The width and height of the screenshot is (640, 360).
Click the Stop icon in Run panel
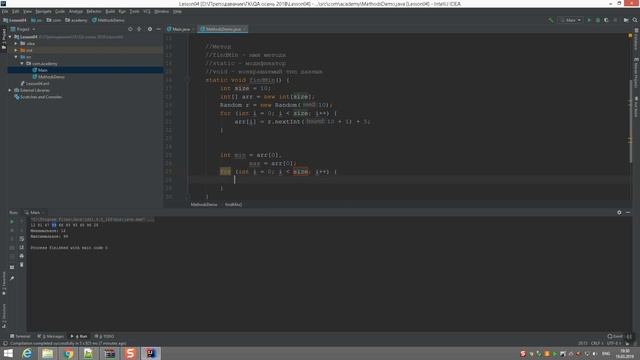coord(12,230)
